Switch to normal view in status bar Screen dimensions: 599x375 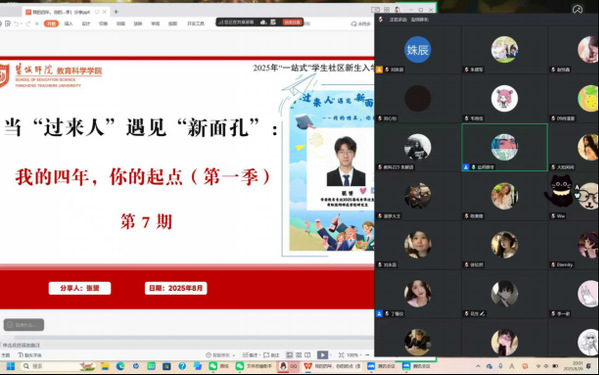(290, 355)
